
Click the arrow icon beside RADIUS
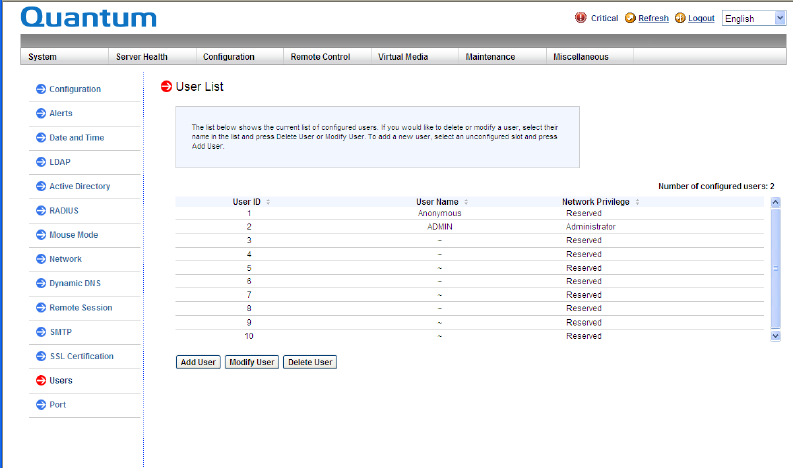pos(41,211)
